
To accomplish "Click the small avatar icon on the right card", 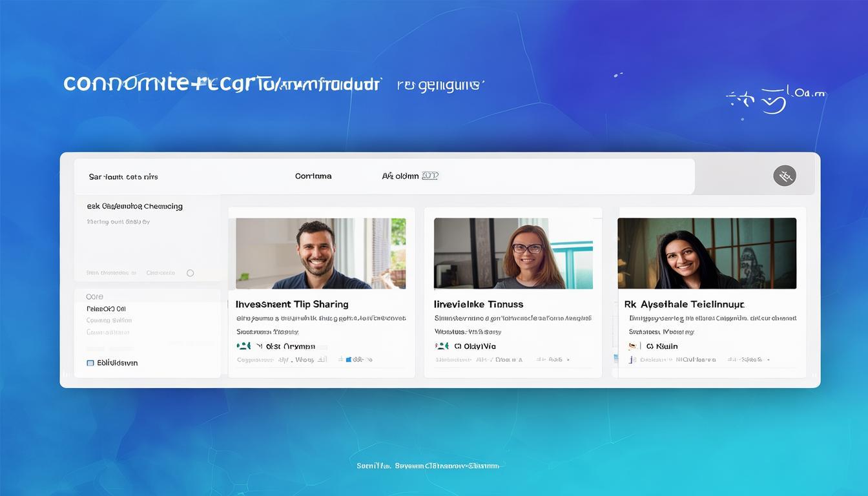I will [633, 346].
